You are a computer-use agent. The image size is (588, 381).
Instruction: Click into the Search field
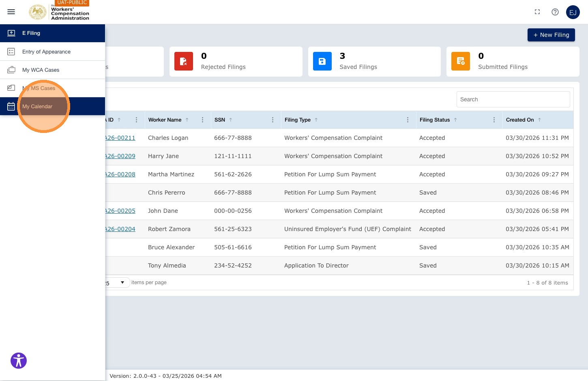[x=513, y=99]
